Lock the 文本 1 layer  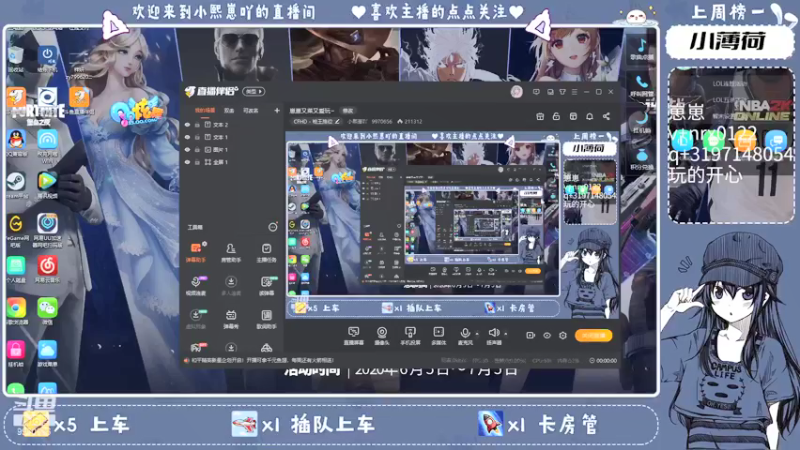click(197, 137)
